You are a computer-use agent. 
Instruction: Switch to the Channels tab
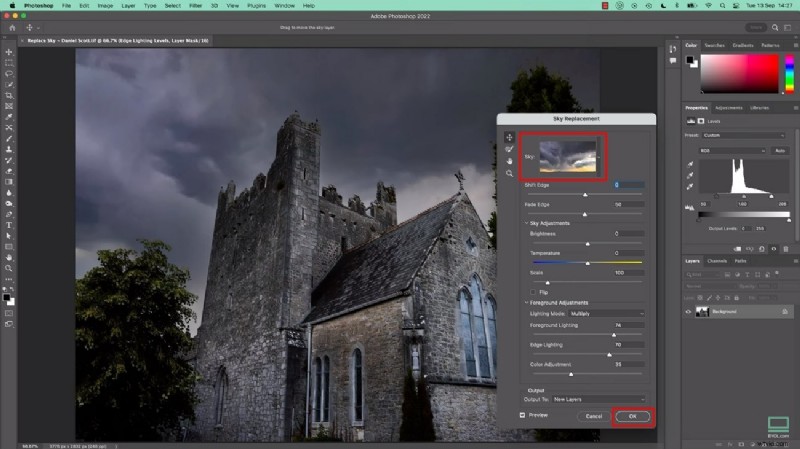click(717, 261)
